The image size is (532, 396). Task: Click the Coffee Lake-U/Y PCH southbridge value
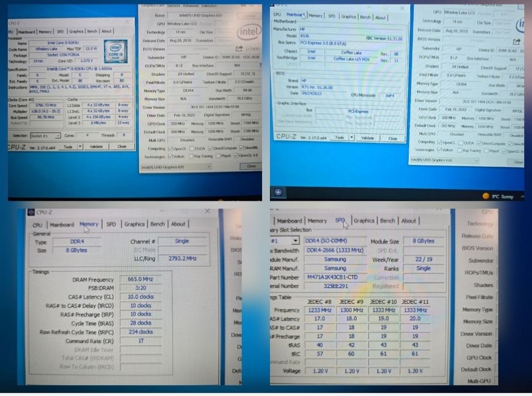coord(351,59)
